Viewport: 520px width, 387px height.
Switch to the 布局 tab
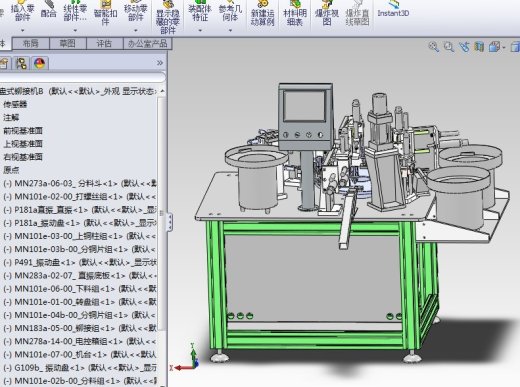[31, 44]
